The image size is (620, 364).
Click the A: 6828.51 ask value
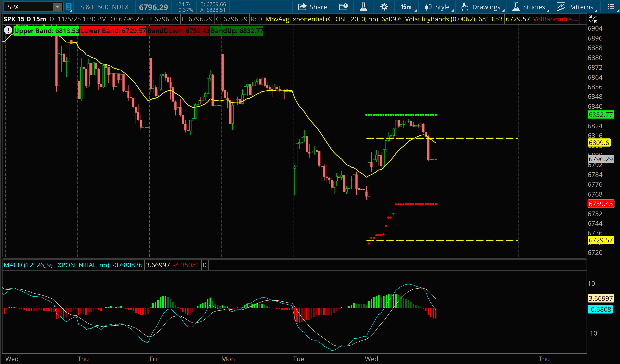click(x=213, y=10)
